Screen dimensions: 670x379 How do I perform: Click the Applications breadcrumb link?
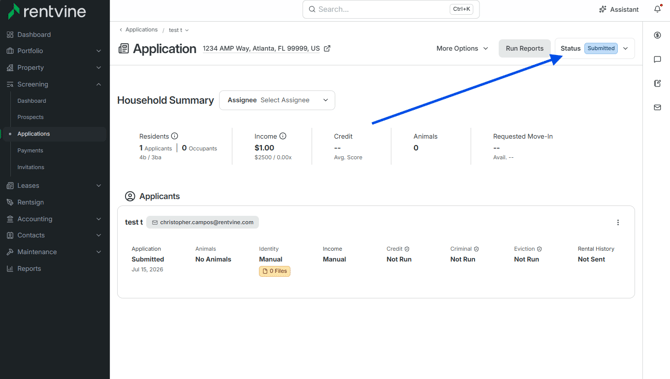[x=141, y=29]
